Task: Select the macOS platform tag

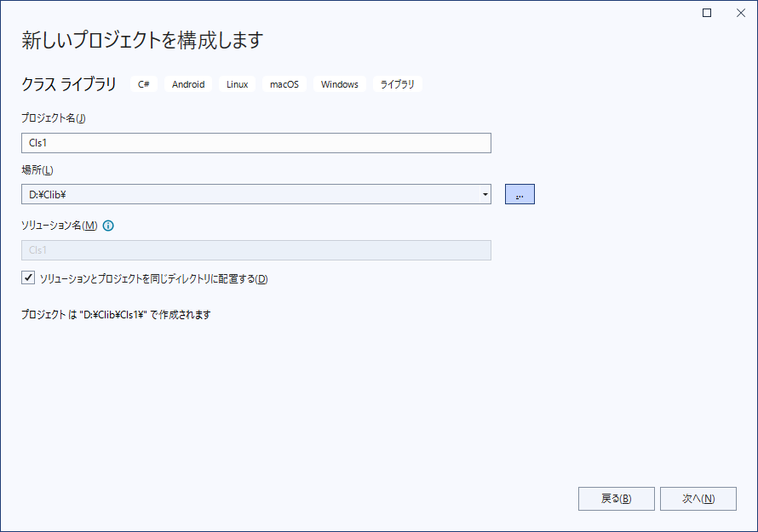Action: [x=284, y=84]
